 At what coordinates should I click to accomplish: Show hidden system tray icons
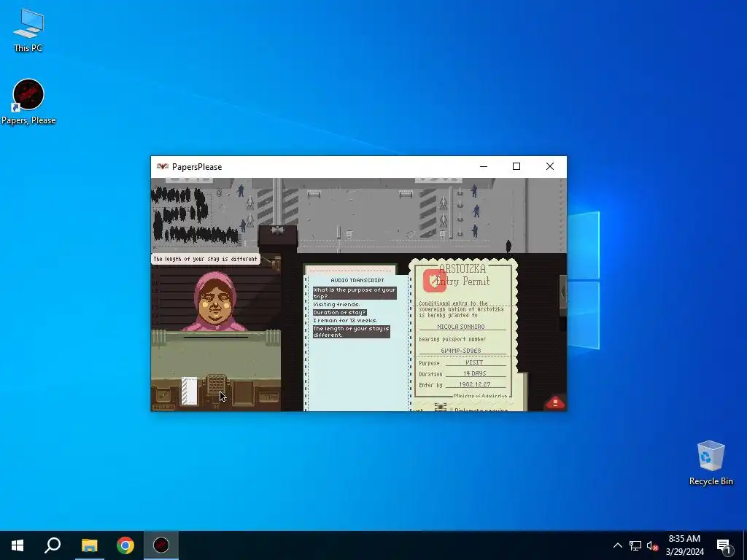(x=617, y=545)
